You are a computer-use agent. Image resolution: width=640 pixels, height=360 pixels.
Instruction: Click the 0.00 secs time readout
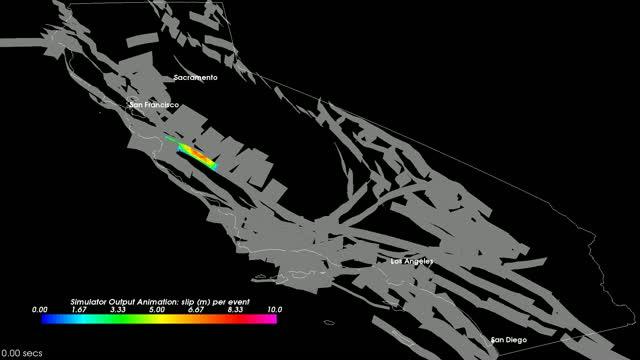click(x=22, y=353)
